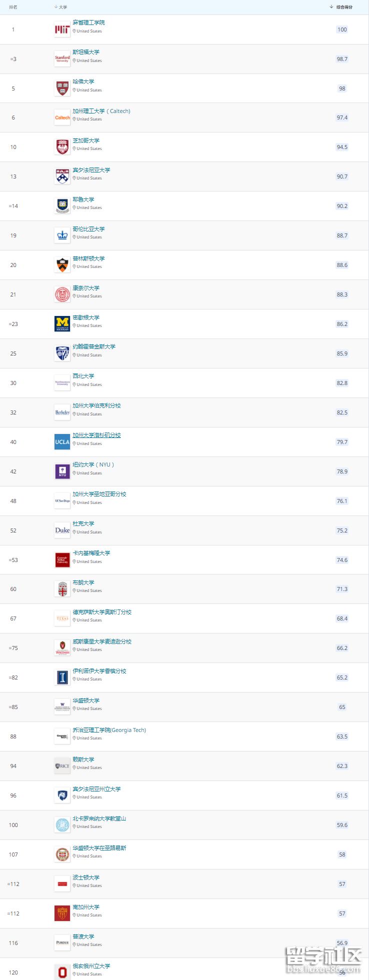Open 麻省理工学院 university page
The width and height of the screenshot is (369, 980).
click(x=88, y=22)
